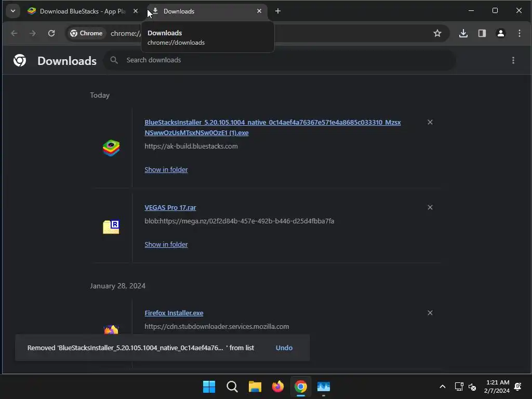Reload the Downloads page

pyautogui.click(x=51, y=33)
